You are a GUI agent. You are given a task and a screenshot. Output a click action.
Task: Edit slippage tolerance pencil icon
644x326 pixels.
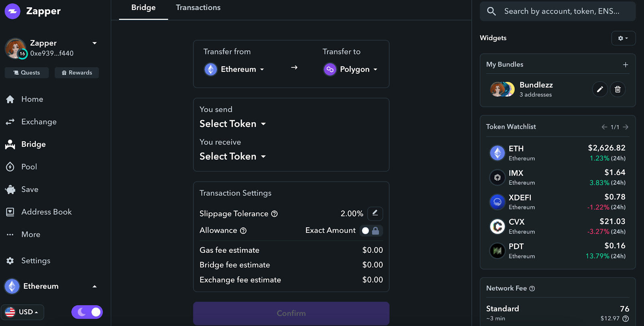pos(375,213)
